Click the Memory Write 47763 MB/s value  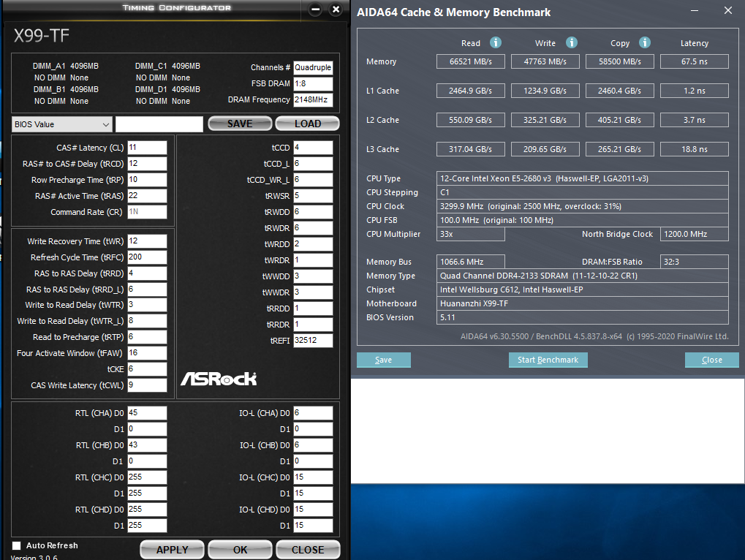pos(545,61)
